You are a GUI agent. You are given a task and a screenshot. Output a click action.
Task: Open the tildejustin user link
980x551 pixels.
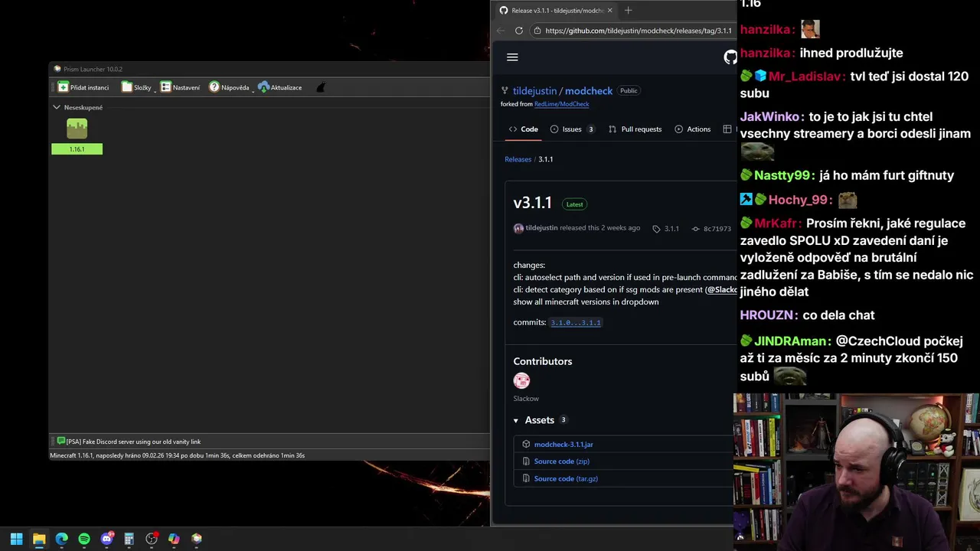[x=534, y=91]
